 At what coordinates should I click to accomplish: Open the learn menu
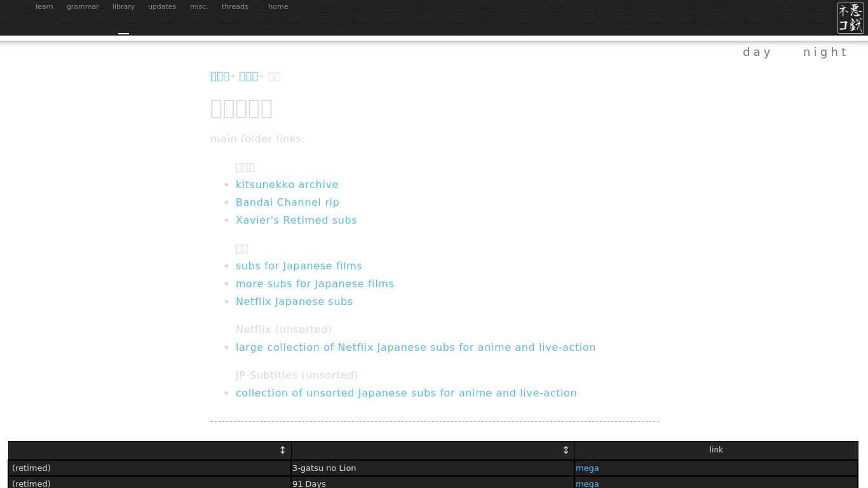[x=44, y=7]
